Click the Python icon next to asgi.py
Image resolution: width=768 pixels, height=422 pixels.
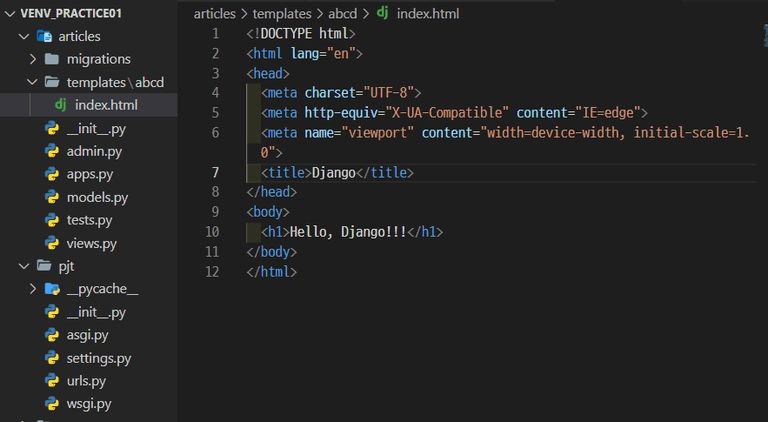tap(52, 335)
